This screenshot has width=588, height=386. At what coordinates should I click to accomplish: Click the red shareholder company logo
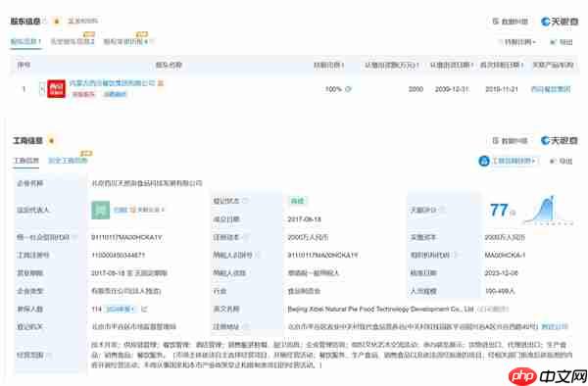56,89
